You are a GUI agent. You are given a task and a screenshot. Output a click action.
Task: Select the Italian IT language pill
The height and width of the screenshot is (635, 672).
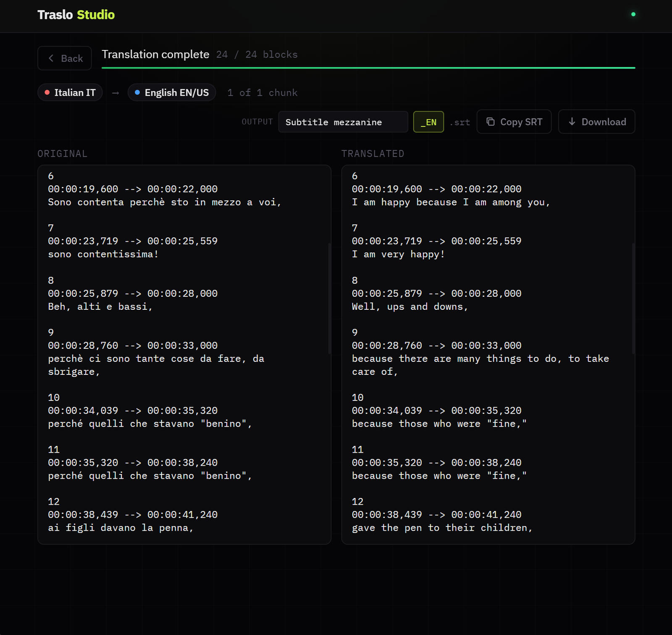[70, 92]
